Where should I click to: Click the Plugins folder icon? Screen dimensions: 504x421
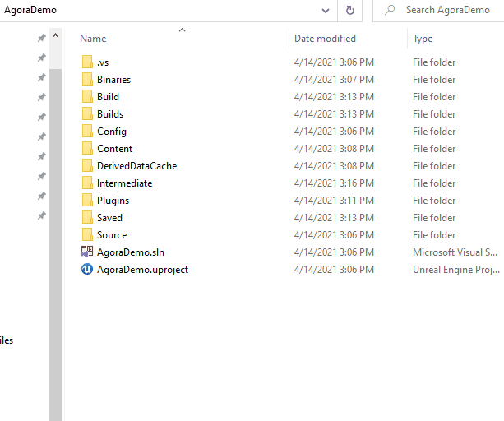87,201
